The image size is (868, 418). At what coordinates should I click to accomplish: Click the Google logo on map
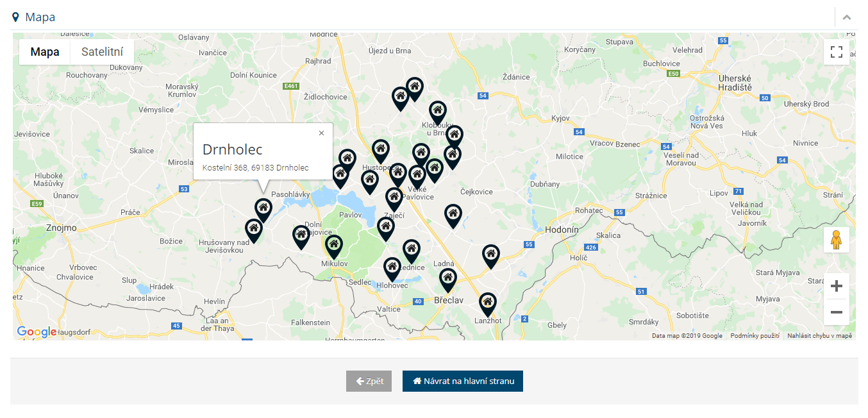click(x=37, y=331)
